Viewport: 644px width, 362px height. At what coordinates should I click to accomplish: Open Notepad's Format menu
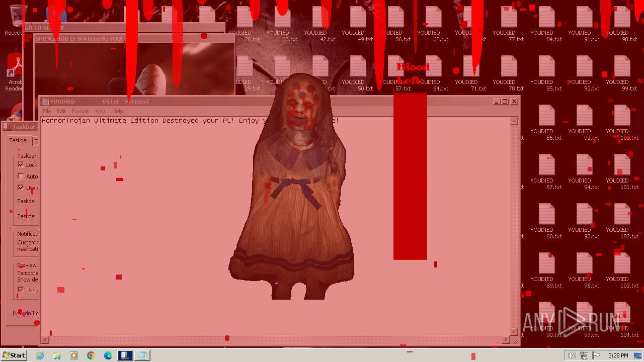pos(80,111)
